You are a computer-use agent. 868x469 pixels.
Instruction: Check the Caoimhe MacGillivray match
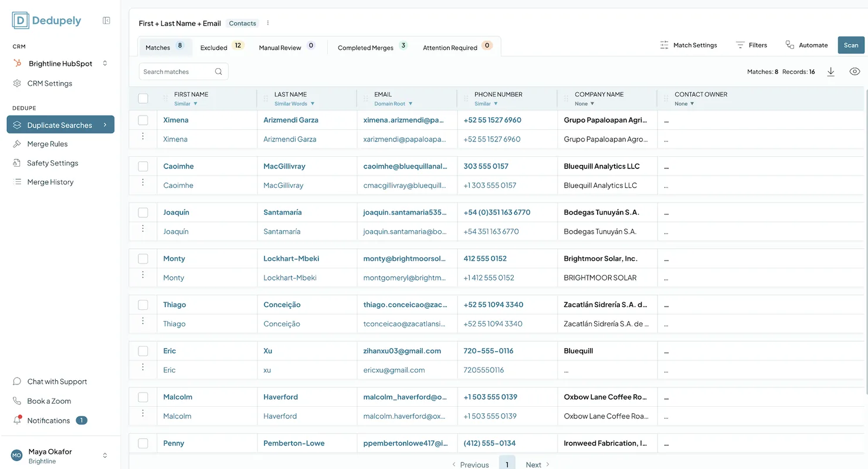click(x=143, y=166)
